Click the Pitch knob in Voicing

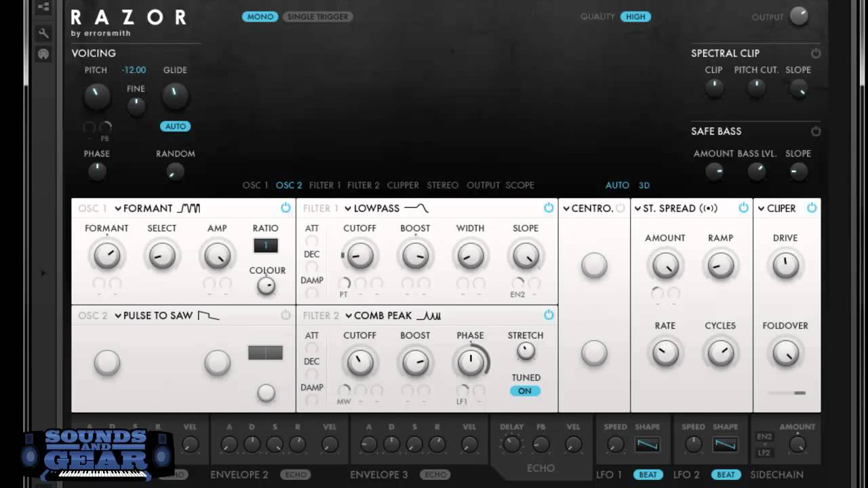click(96, 96)
